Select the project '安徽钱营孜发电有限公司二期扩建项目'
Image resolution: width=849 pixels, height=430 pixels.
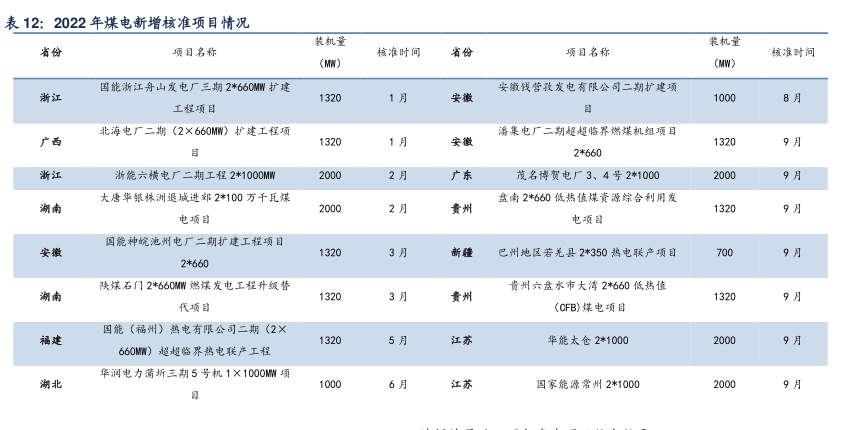[587, 98]
